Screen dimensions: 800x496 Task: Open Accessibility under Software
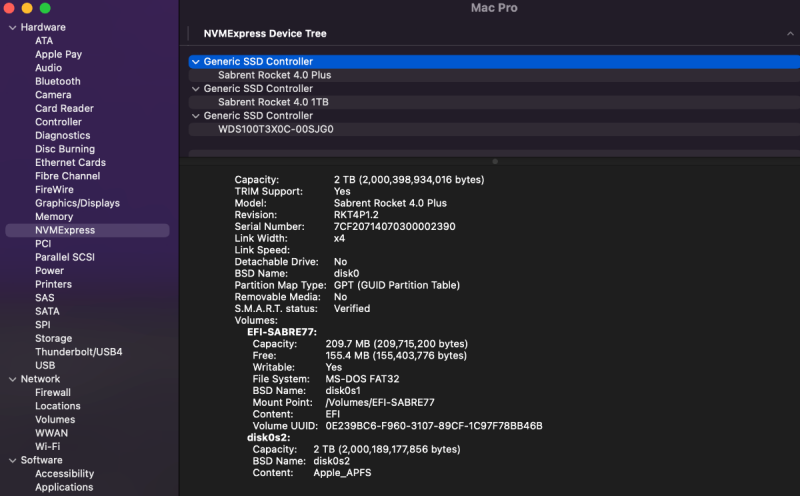click(x=64, y=474)
